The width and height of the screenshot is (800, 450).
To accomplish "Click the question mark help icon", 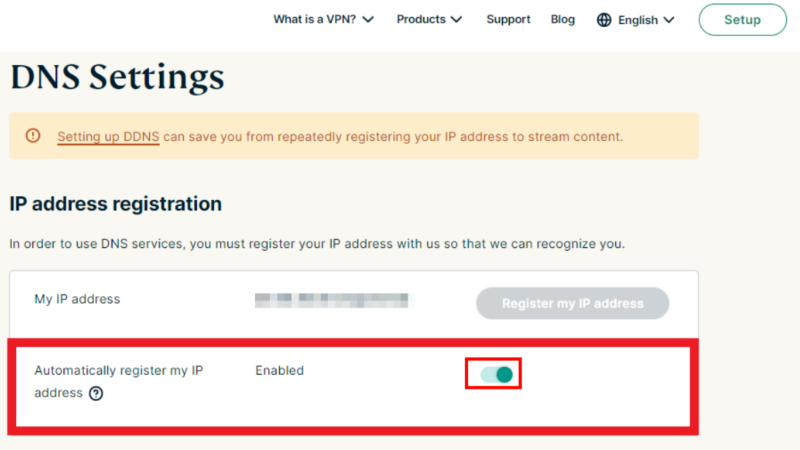I will tap(96, 394).
